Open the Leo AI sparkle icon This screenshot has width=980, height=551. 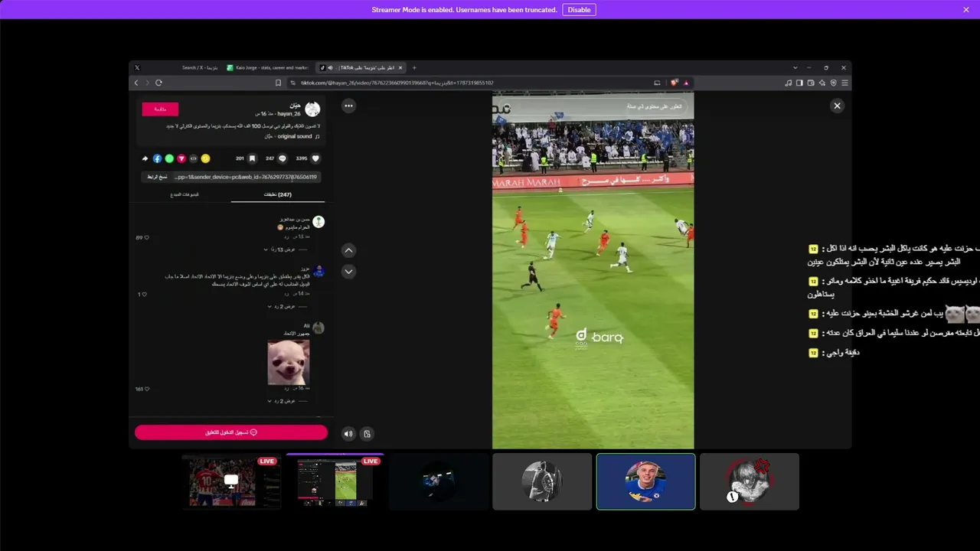tap(822, 83)
